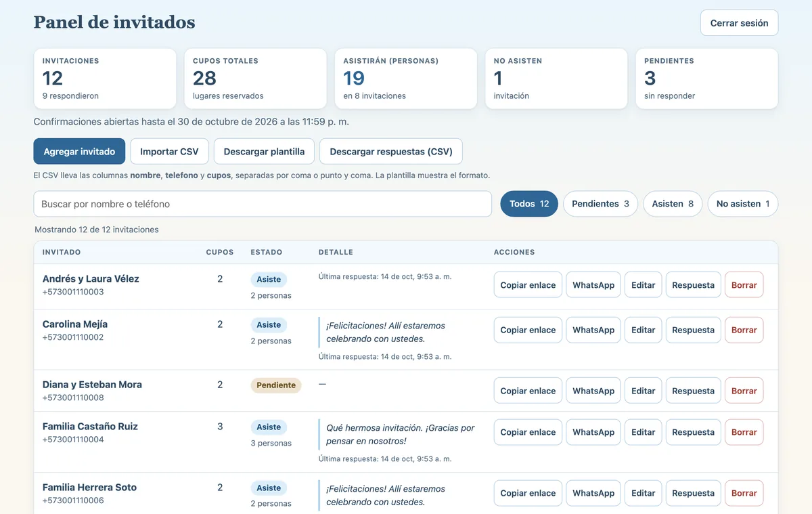This screenshot has height=514, width=812.
Task: Click the name Familia Castaño Ruiz
Action: coord(90,427)
